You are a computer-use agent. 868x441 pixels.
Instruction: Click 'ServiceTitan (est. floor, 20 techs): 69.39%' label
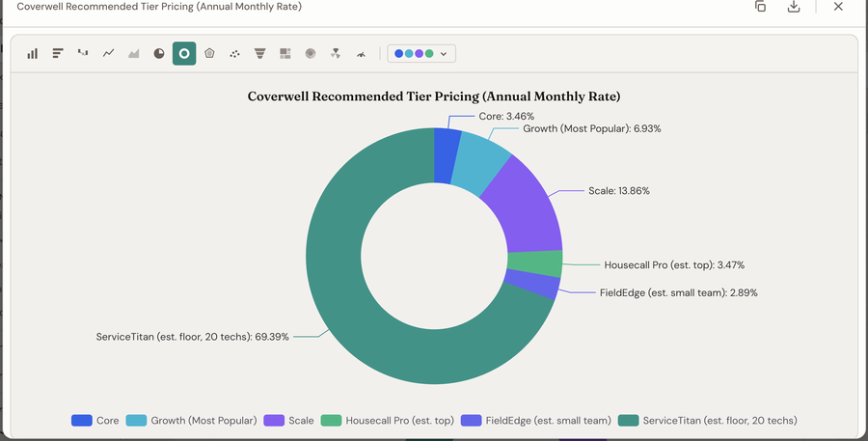[193, 337]
